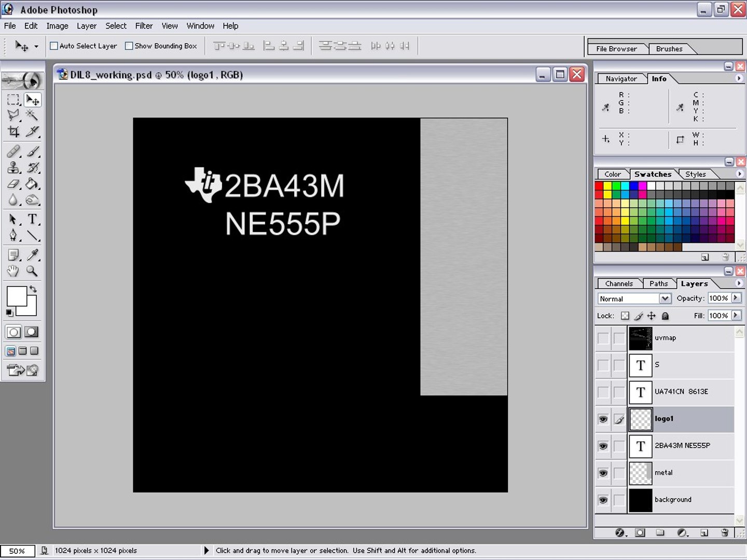The height and width of the screenshot is (560, 747).
Task: Hide the logo1 layer
Action: pyautogui.click(x=603, y=419)
